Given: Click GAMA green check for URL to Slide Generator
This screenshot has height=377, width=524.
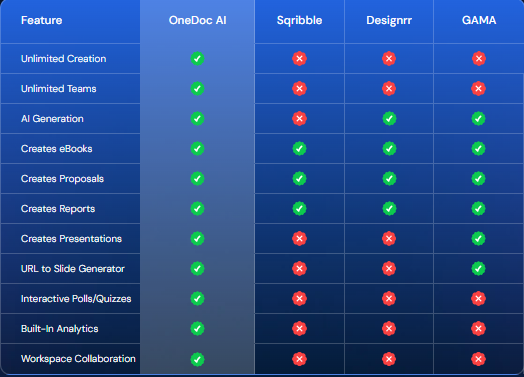Looking at the screenshot, I should (479, 268).
